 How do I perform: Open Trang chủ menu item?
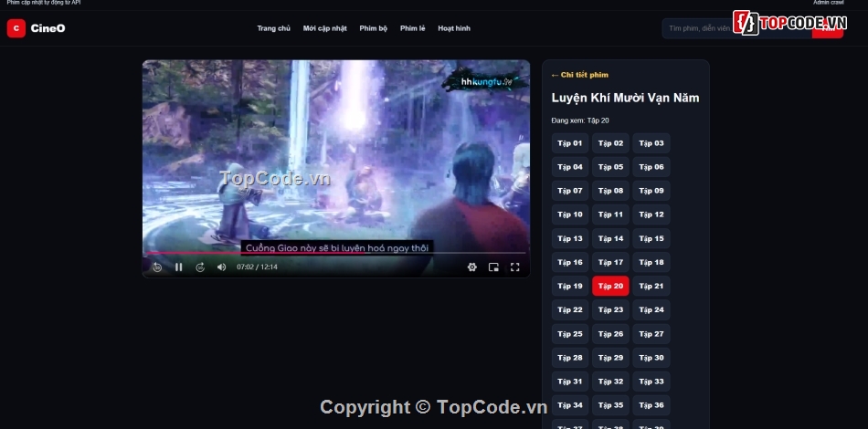273,28
